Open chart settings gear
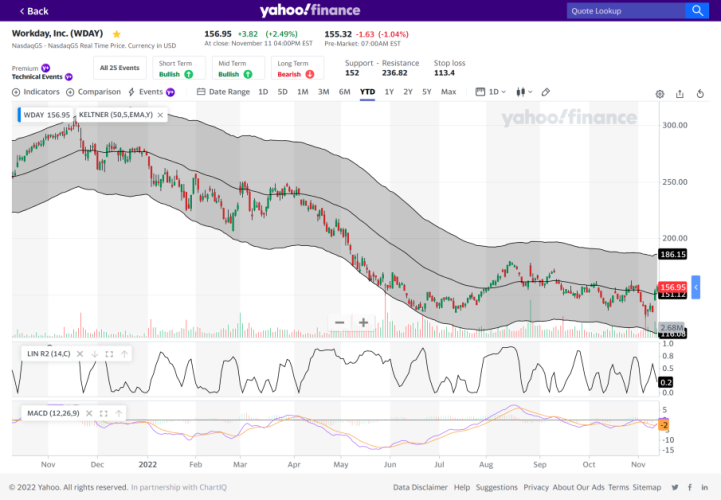 point(660,94)
